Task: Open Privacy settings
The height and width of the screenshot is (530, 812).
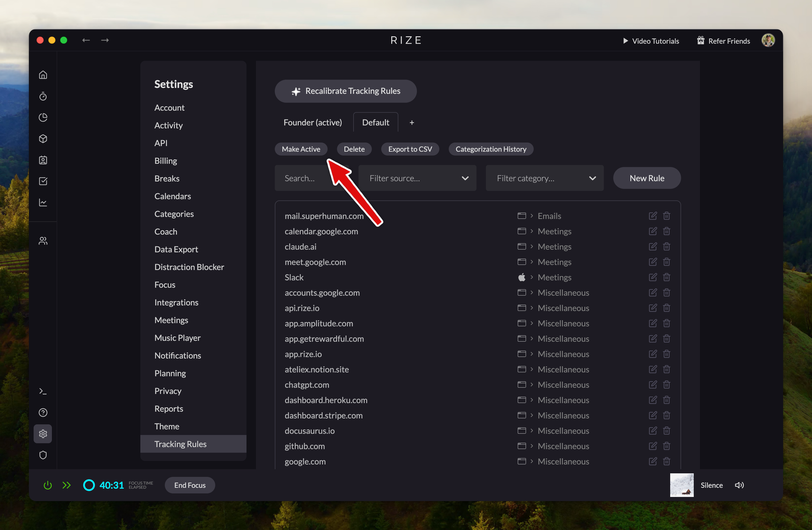Action: (167, 391)
